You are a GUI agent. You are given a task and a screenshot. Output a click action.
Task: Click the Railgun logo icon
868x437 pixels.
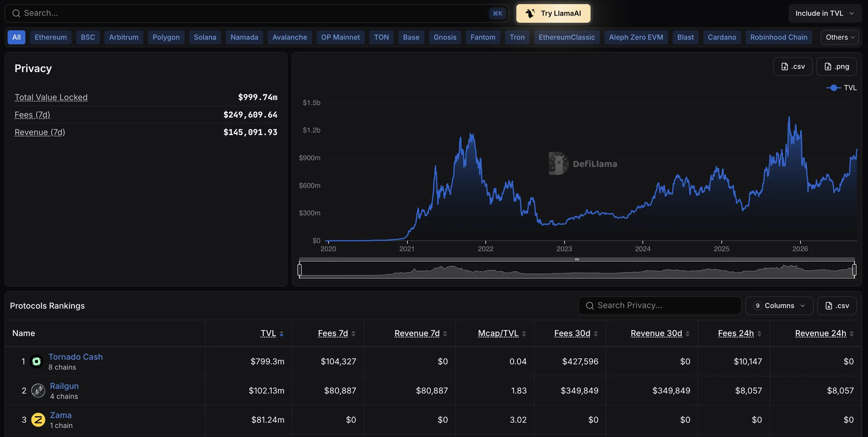[38, 390]
